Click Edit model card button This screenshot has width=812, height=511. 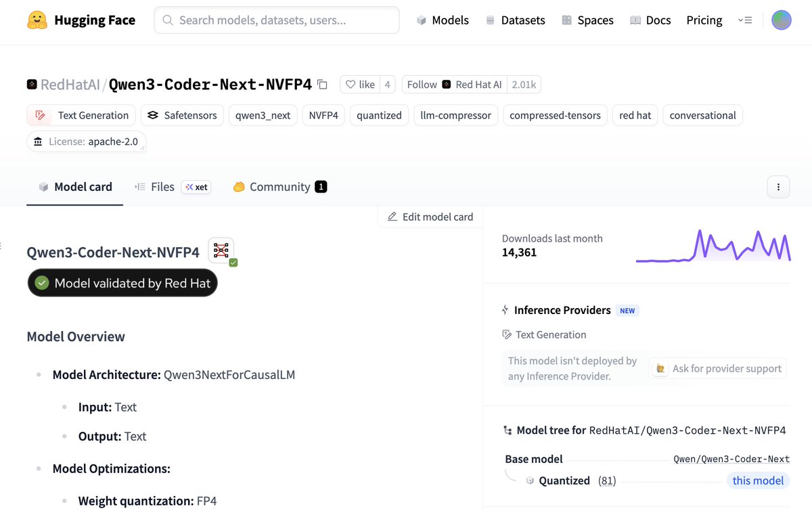point(430,217)
